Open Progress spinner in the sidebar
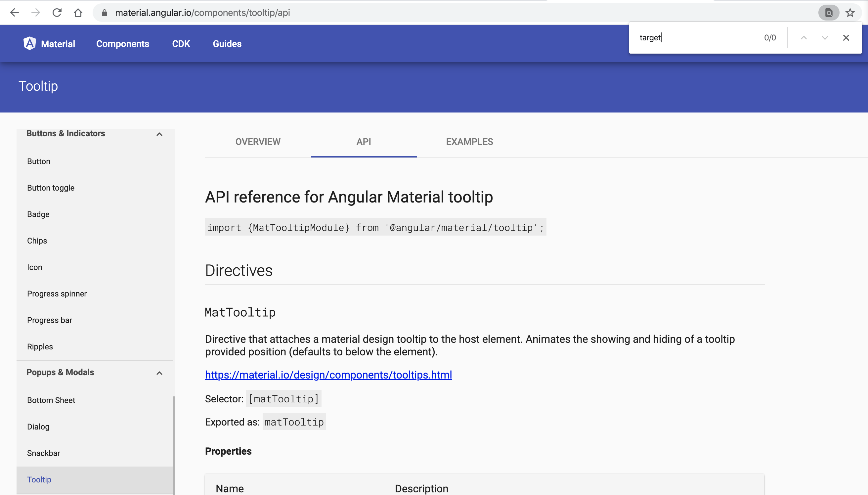 [x=95, y=294]
